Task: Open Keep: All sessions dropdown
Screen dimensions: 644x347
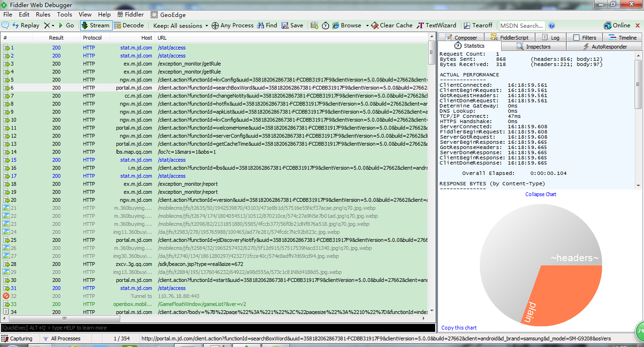Action: pyautogui.click(x=181, y=25)
